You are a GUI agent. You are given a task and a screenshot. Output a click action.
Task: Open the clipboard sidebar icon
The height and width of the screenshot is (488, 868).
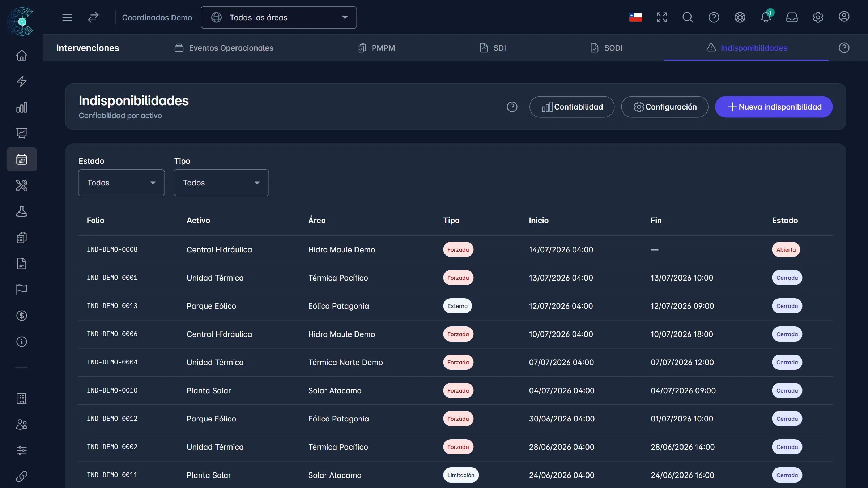tap(22, 237)
